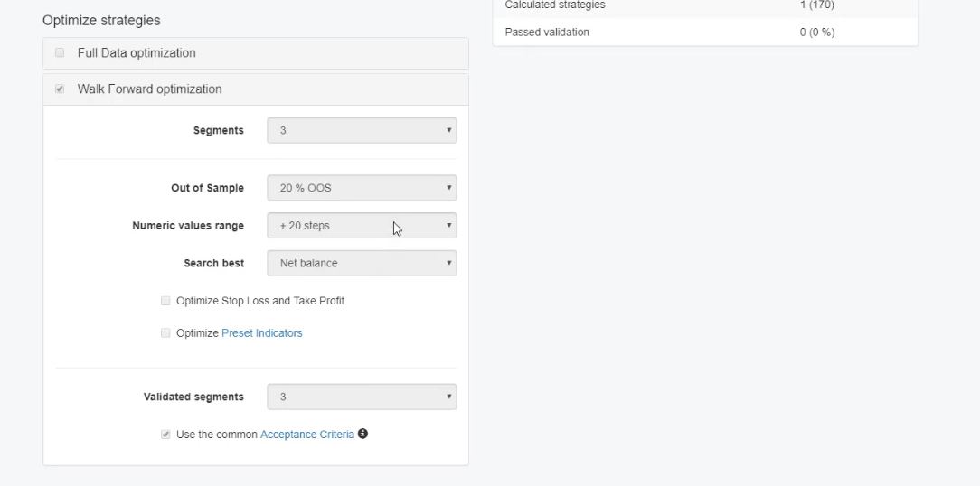980x486 pixels.
Task: Open the Preset Indicators link
Action: (x=261, y=333)
